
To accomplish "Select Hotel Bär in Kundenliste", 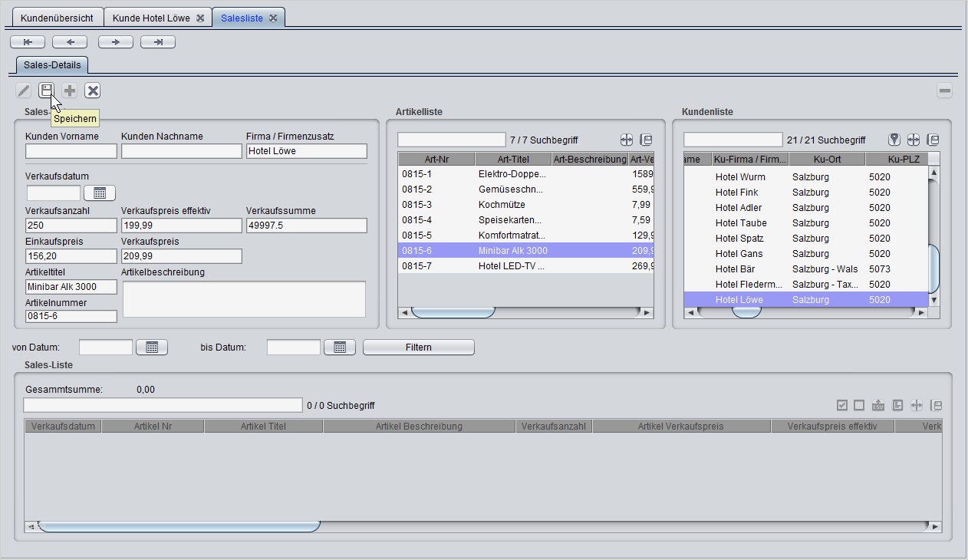I will pyautogui.click(x=805, y=269).
